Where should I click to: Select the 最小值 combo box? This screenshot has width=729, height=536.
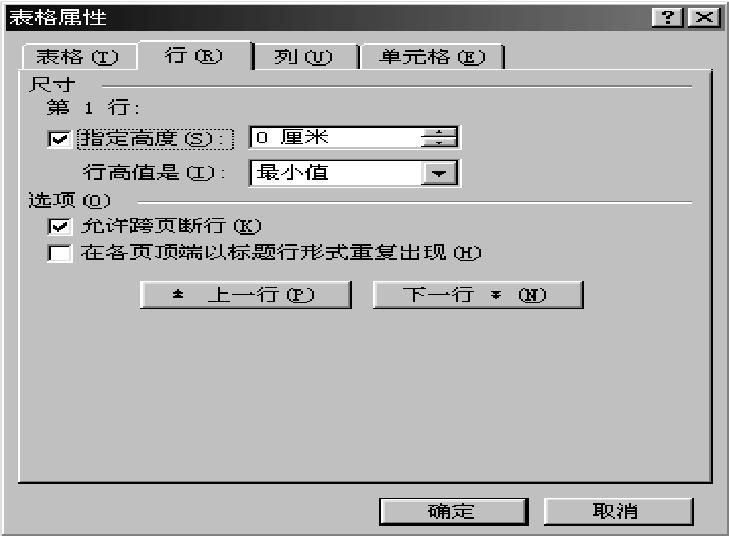[355, 173]
